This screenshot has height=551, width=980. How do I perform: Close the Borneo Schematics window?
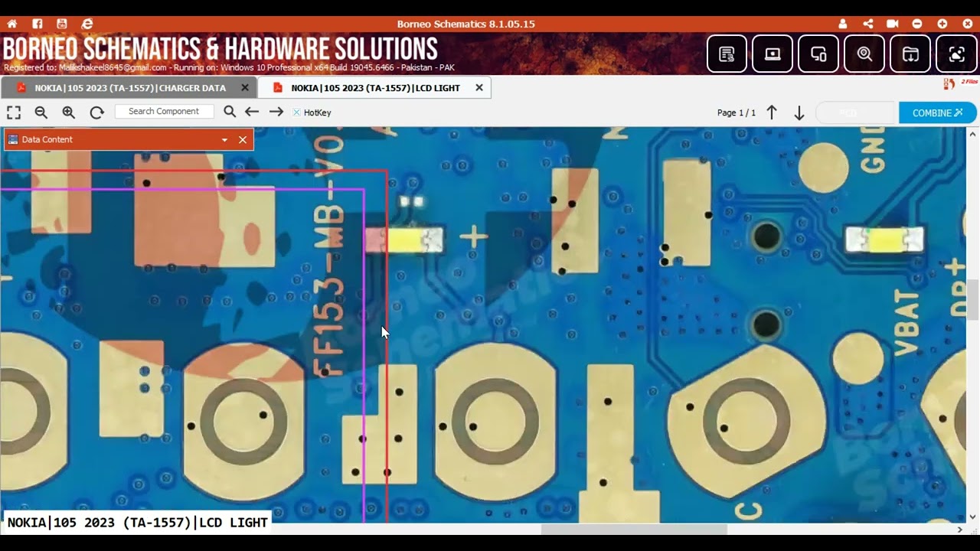click(x=967, y=24)
